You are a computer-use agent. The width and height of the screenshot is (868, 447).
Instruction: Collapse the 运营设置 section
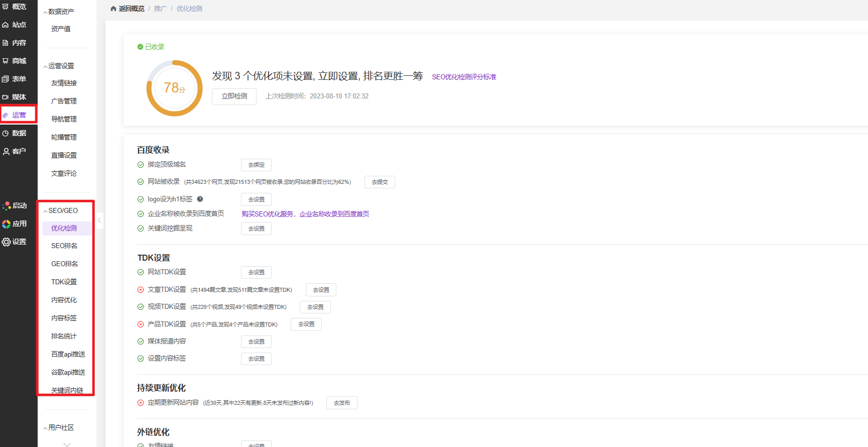pyautogui.click(x=46, y=66)
